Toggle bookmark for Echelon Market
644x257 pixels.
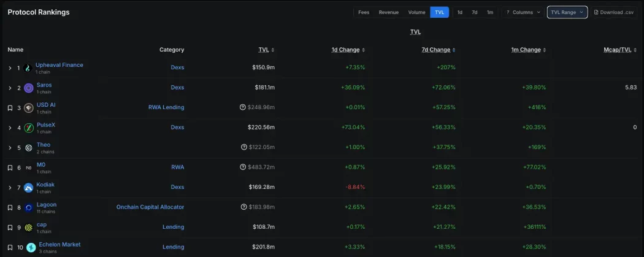10,247
